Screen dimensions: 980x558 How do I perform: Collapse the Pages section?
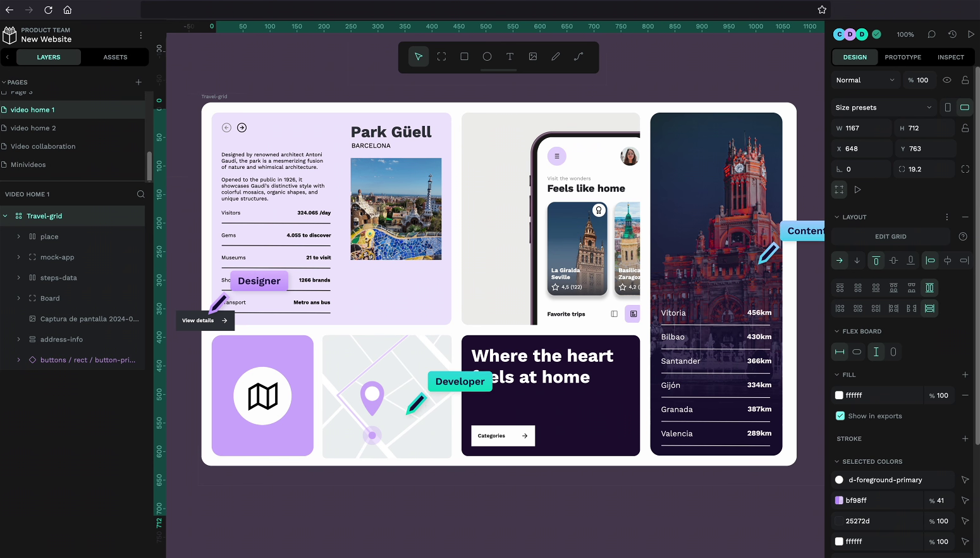click(x=4, y=82)
